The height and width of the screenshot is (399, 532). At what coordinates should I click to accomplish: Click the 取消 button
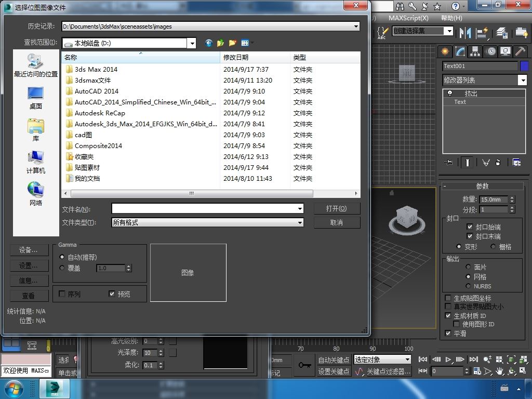[x=337, y=222]
